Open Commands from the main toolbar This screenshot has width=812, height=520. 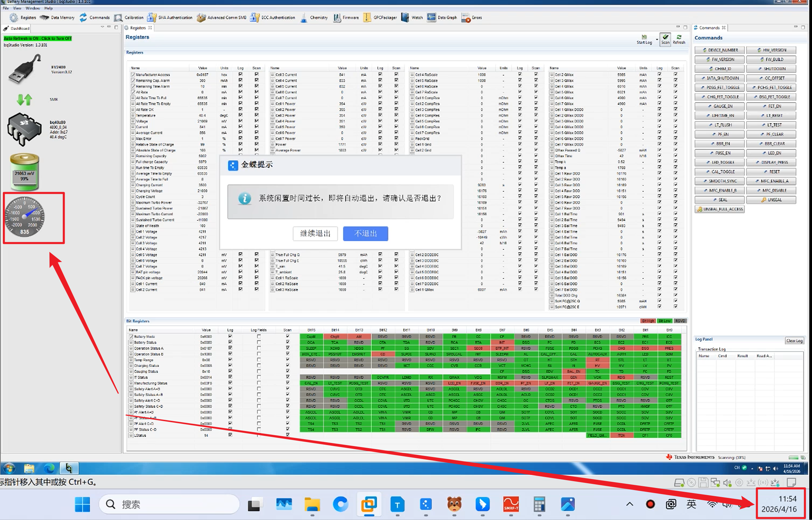click(x=94, y=17)
